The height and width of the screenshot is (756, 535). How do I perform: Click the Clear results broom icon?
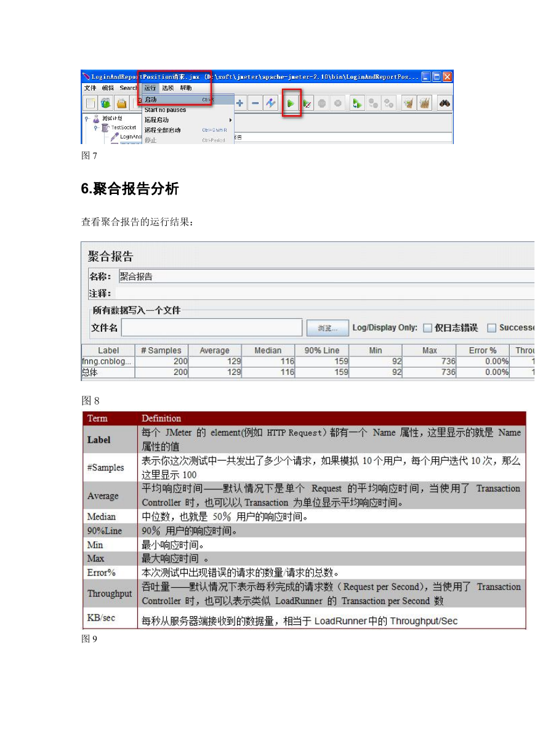tap(409, 103)
